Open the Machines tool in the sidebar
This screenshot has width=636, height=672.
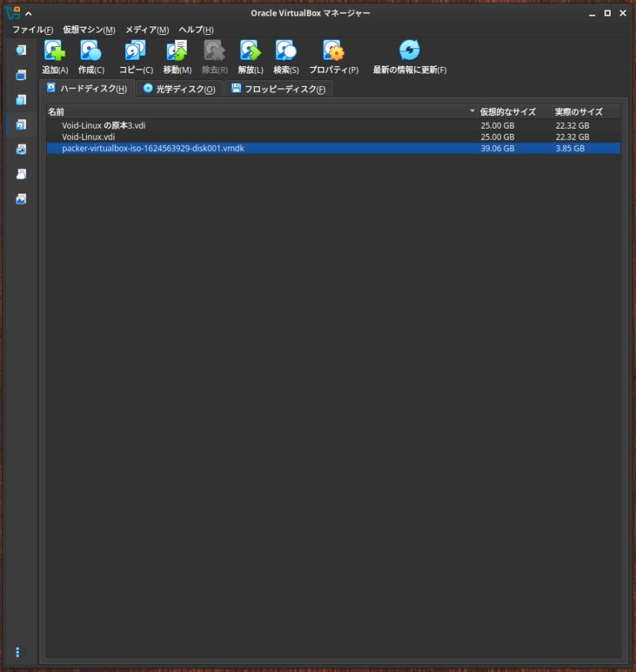pos(21,75)
